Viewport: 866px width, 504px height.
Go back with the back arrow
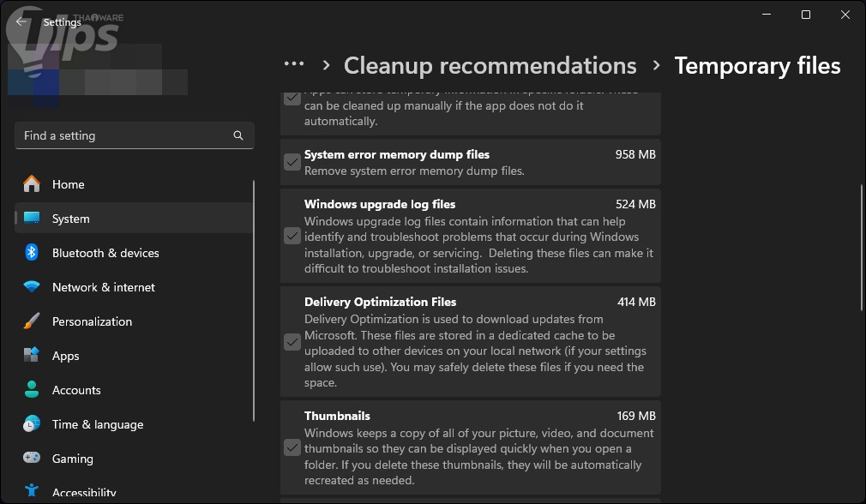[x=21, y=22]
